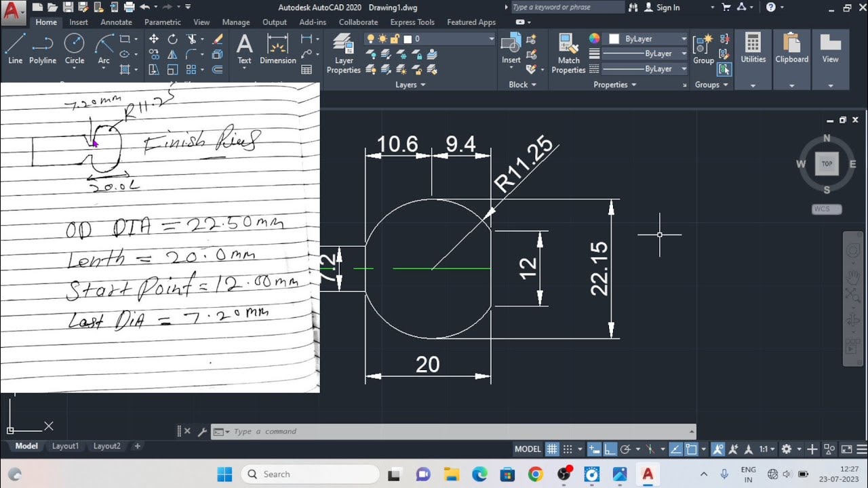Open the Parametric ribbon tab
This screenshot has height=488, width=868.
pyautogui.click(x=163, y=22)
